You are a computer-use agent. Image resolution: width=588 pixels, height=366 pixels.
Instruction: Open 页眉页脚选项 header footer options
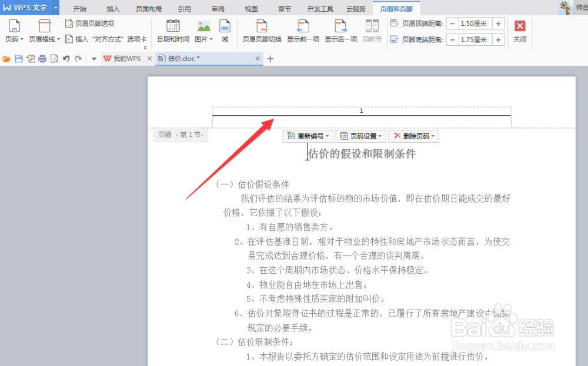(x=89, y=23)
